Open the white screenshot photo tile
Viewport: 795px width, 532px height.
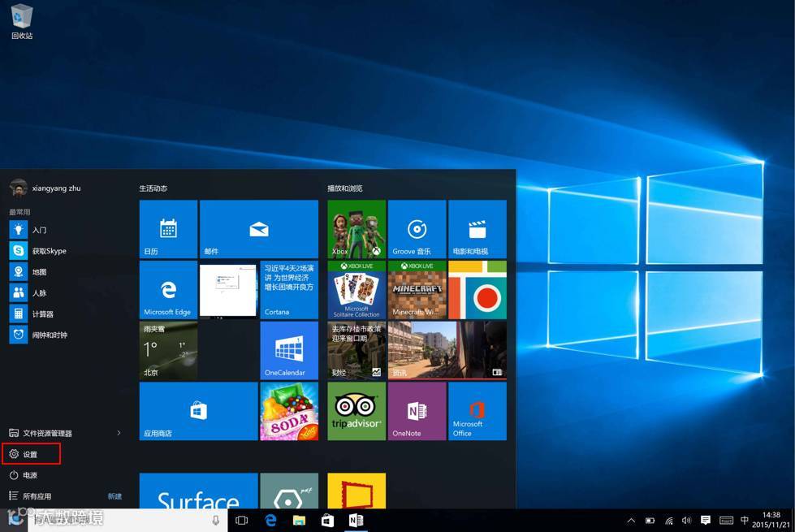(x=229, y=290)
